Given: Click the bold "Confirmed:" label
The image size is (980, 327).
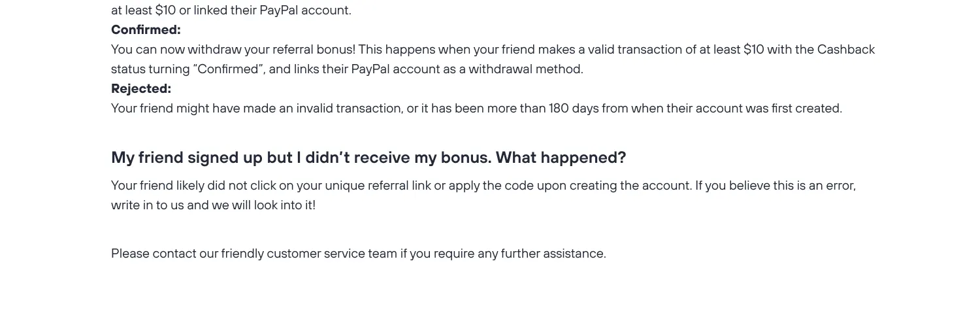Looking at the screenshot, I should pyautogui.click(x=146, y=30).
